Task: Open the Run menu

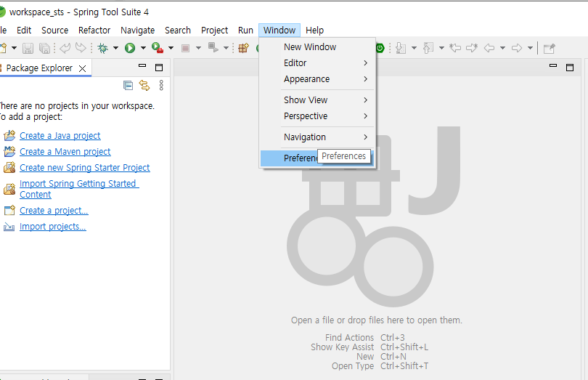Action: tap(245, 30)
